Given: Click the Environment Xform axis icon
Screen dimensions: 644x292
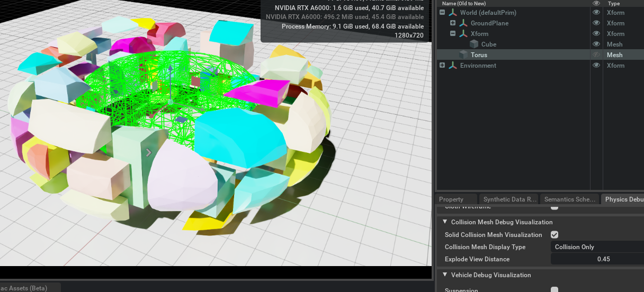Looking at the screenshot, I should (x=453, y=66).
